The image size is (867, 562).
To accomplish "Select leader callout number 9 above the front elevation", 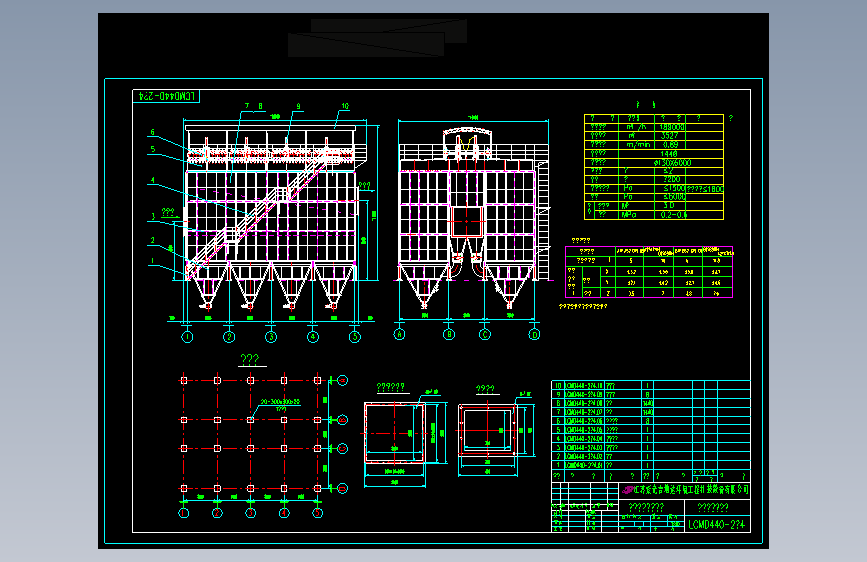I will (299, 106).
